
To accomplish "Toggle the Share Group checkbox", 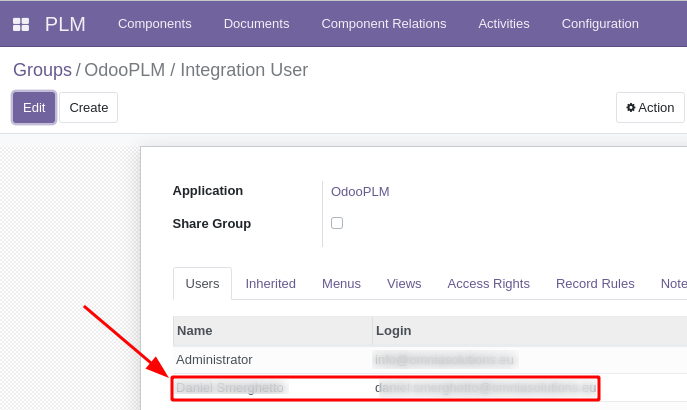I will (x=337, y=223).
